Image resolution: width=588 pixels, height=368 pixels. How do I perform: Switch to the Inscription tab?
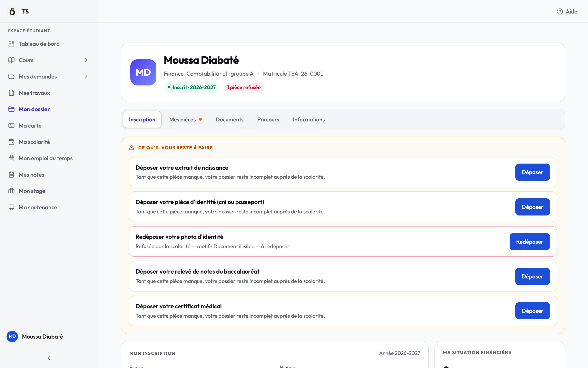[x=142, y=120]
